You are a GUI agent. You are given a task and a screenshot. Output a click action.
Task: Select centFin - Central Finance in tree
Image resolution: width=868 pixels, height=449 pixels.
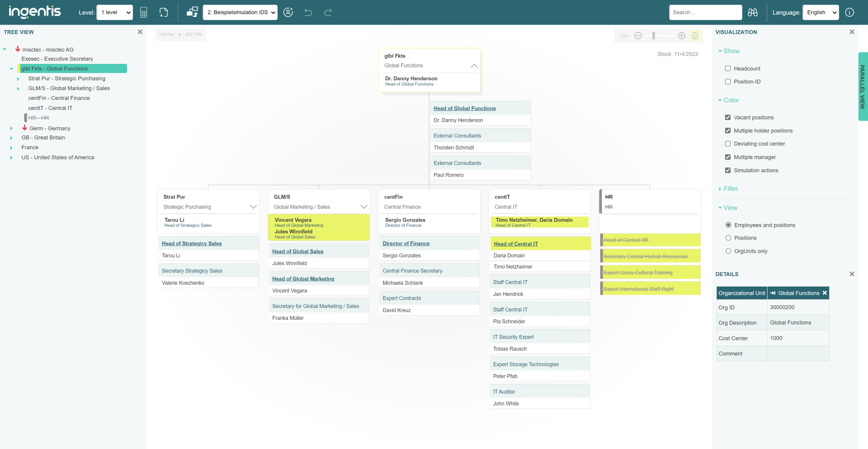tap(59, 98)
